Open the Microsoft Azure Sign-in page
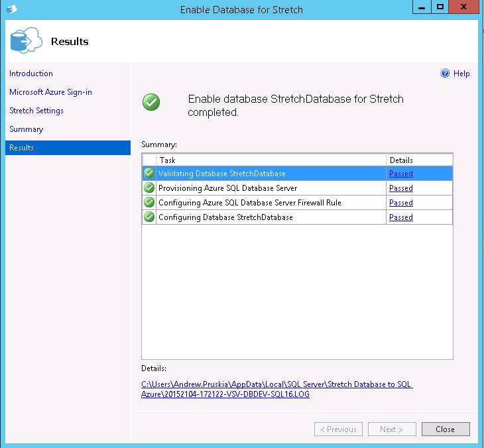 [x=50, y=92]
